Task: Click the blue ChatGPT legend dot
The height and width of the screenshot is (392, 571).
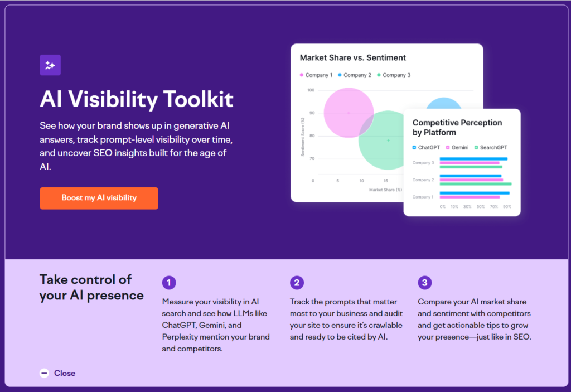Action: 415,147
